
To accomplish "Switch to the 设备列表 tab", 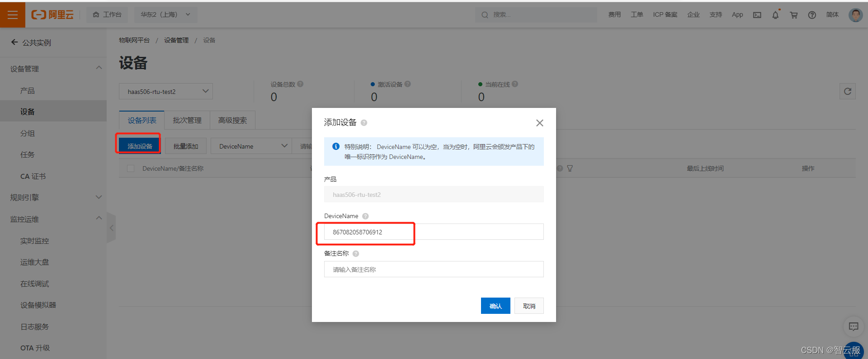I will pyautogui.click(x=142, y=120).
